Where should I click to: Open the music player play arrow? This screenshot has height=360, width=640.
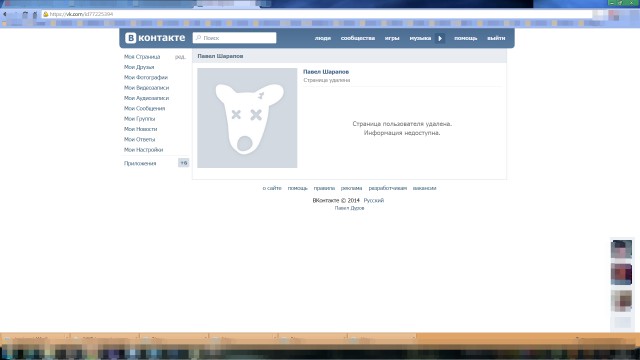(x=440, y=38)
